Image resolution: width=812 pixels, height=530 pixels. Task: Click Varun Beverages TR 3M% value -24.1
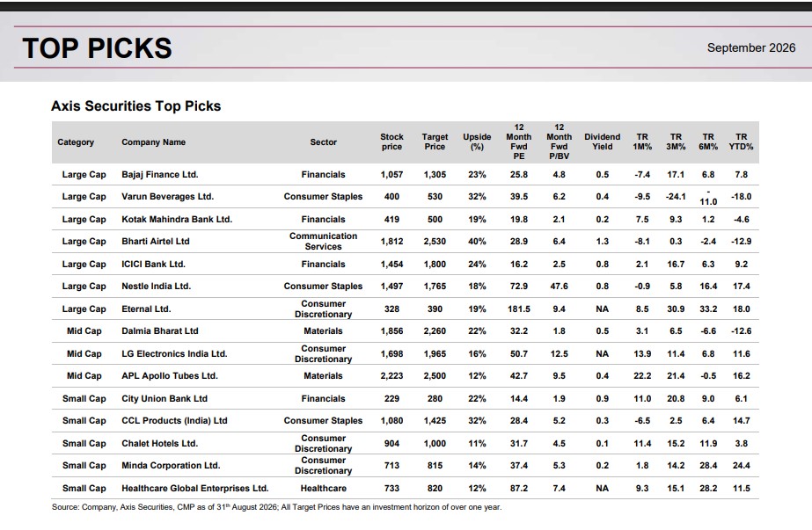[x=676, y=197]
